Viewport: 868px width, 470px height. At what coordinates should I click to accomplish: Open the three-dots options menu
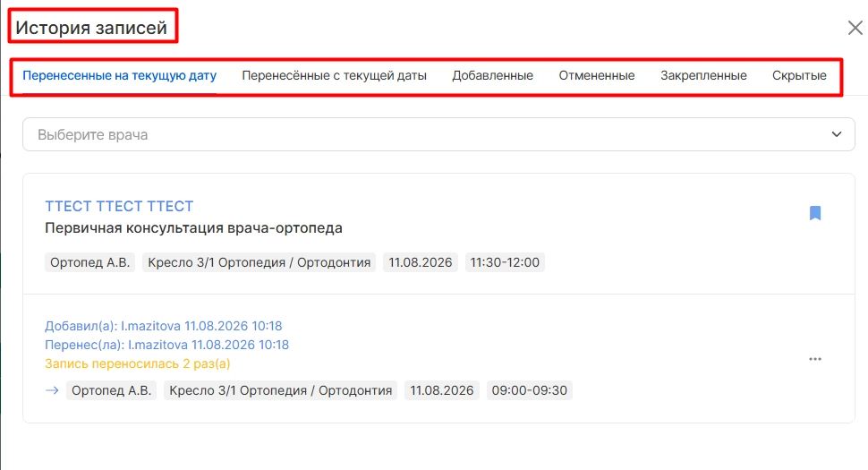(815, 359)
